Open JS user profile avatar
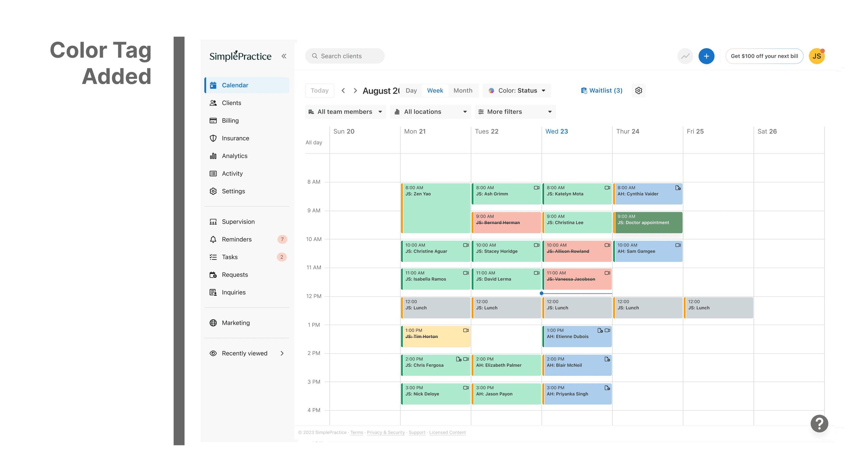This screenshot has width=868, height=474. [816, 56]
